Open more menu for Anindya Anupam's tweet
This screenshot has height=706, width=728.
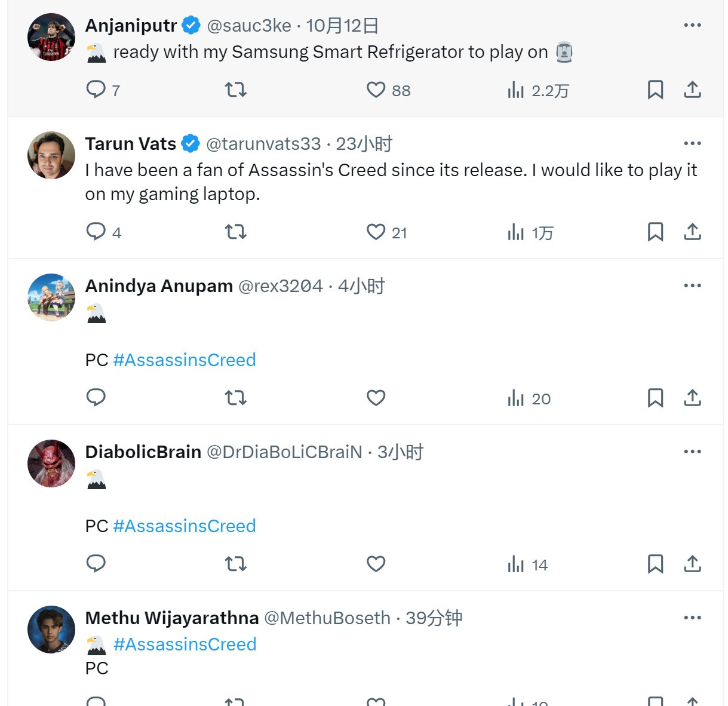pyautogui.click(x=692, y=286)
